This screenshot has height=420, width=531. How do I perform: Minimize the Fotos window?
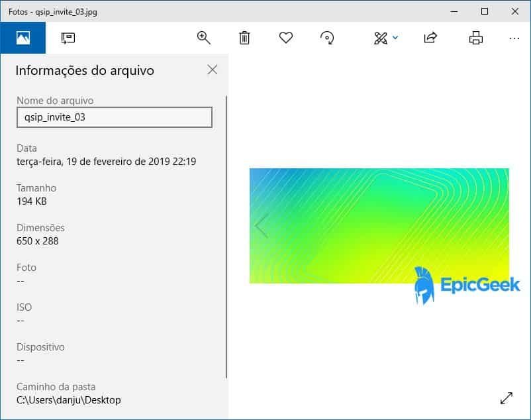pyautogui.click(x=454, y=11)
